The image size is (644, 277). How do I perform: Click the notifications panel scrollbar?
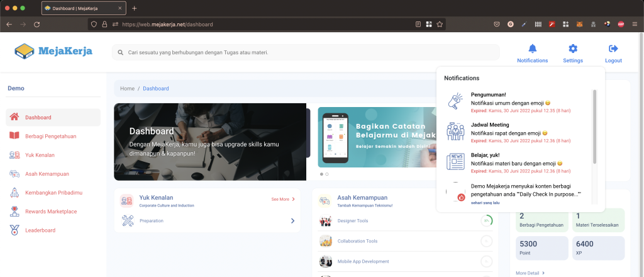coord(595,127)
